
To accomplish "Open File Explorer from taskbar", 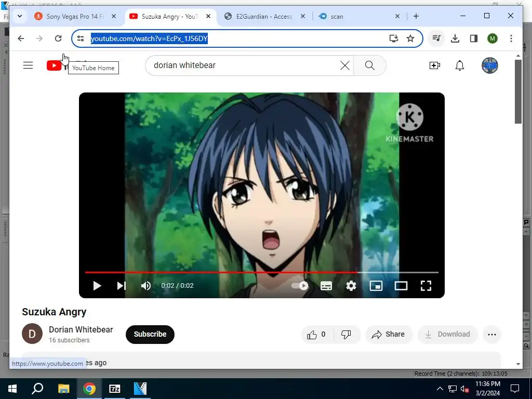I will [63, 389].
